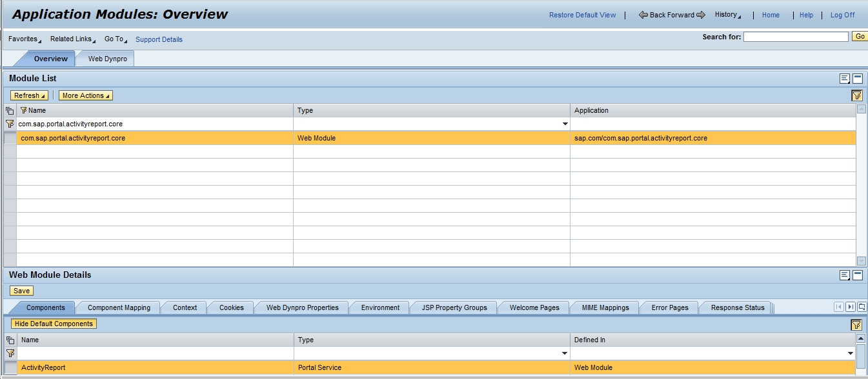This screenshot has height=379, width=868.
Task: Click the Log Off link
Action: tap(842, 15)
